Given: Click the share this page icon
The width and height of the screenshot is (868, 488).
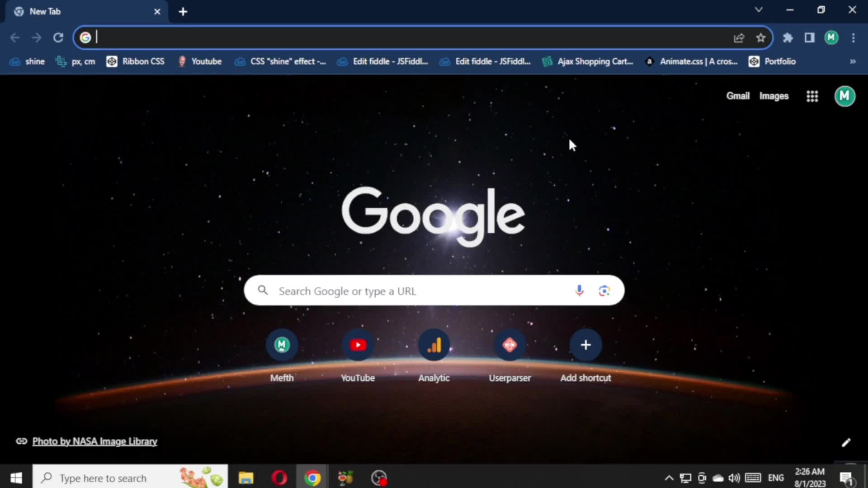Looking at the screenshot, I should (739, 38).
